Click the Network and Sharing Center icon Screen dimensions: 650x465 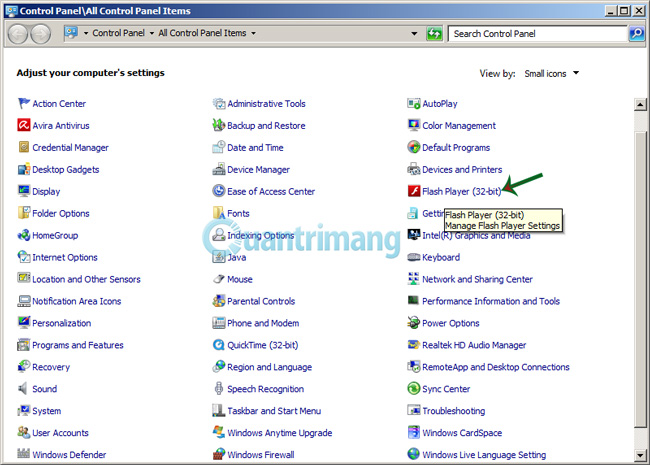click(x=414, y=279)
